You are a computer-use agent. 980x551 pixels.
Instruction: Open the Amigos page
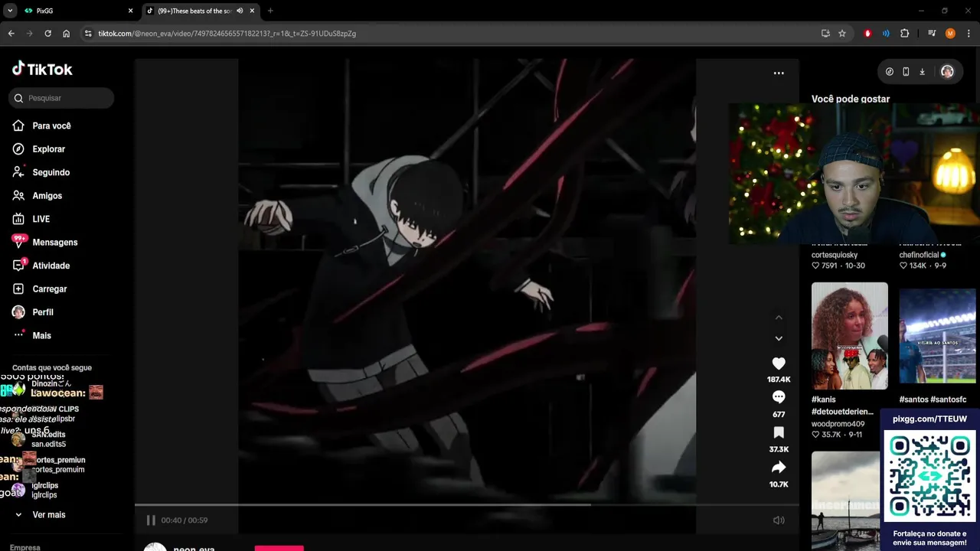38,196
